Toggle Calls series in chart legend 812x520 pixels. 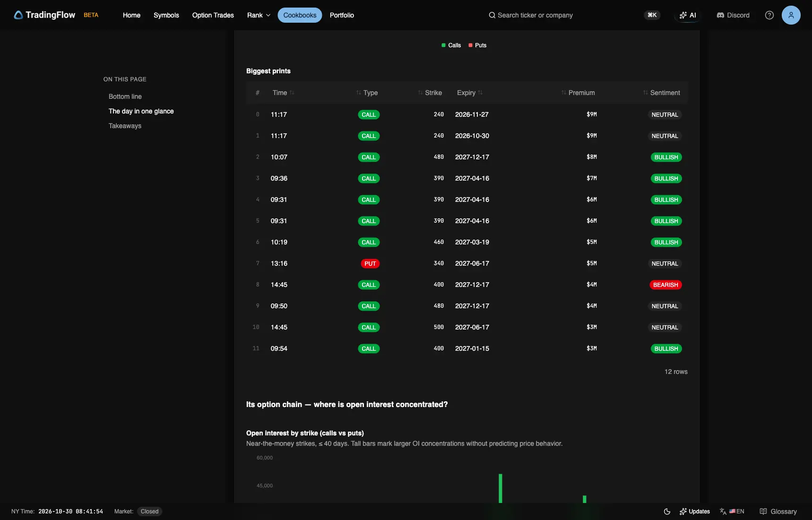(451, 45)
